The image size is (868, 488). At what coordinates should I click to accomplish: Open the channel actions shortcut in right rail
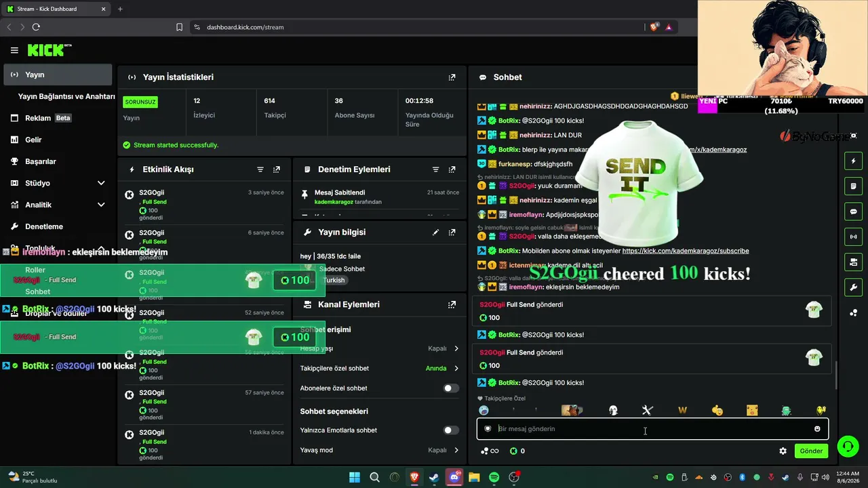click(853, 262)
